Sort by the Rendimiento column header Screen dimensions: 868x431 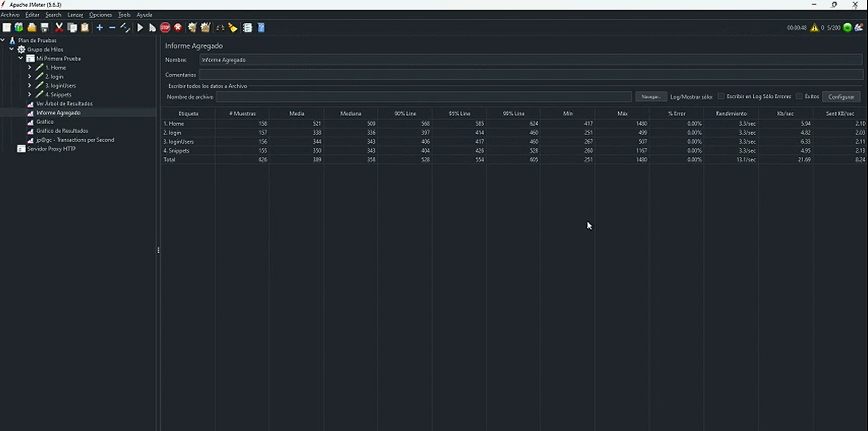[x=731, y=113]
